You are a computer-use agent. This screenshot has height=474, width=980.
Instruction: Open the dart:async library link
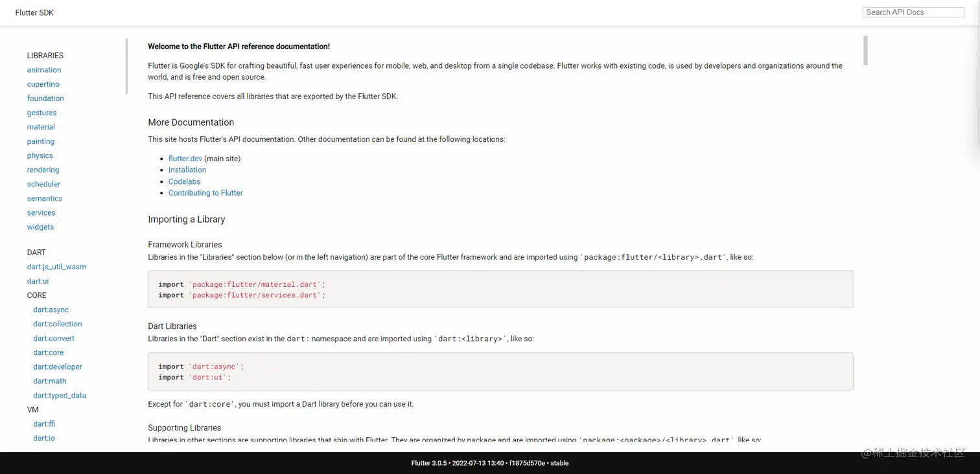click(x=51, y=310)
